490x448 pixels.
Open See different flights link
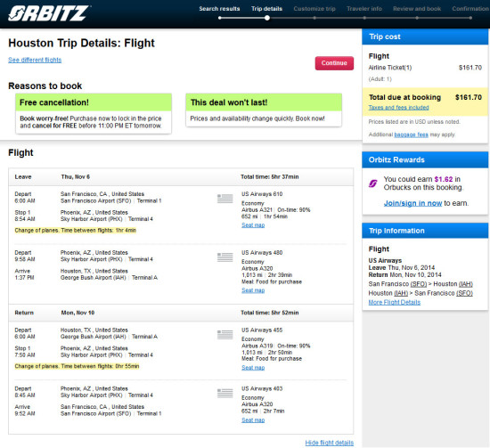tap(35, 60)
